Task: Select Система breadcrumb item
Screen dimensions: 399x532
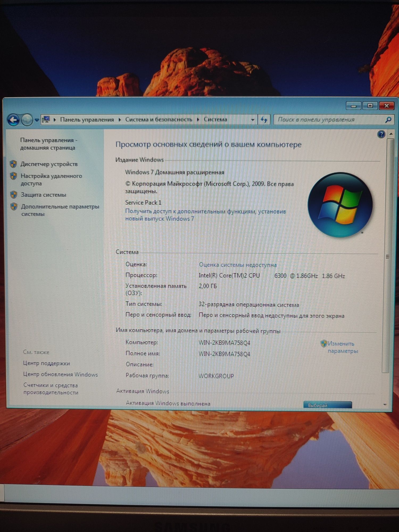Action: coord(215,120)
